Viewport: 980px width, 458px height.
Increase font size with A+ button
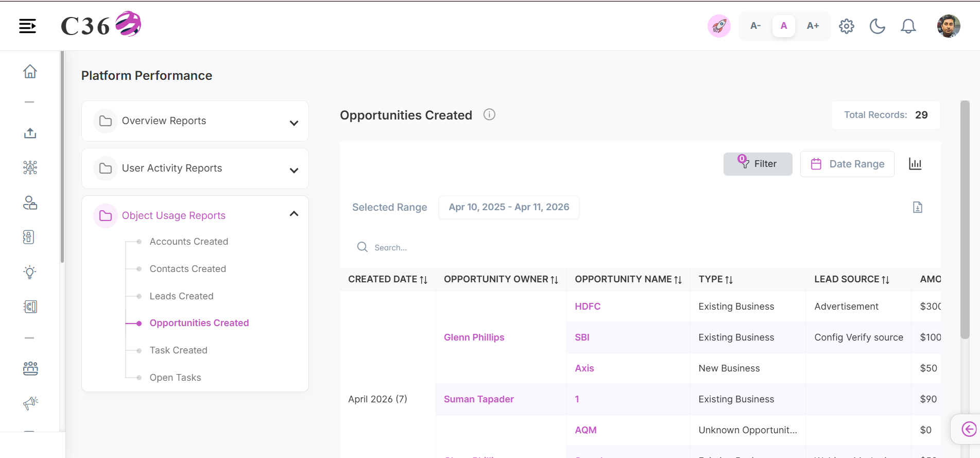(813, 26)
